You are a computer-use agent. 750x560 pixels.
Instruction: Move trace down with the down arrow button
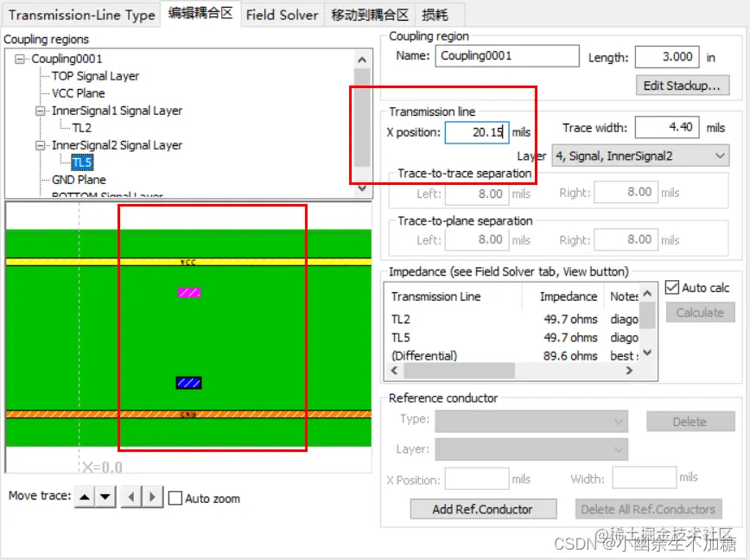point(105,498)
